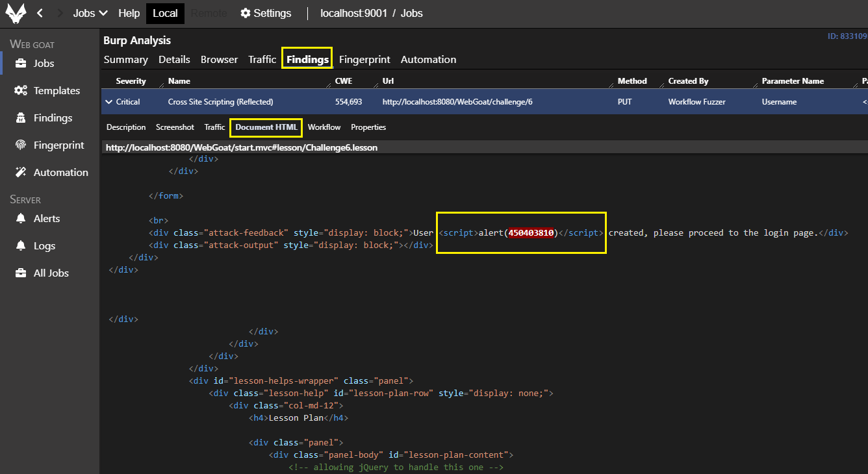868x474 pixels.
Task: Click the PUT method cell
Action: point(624,102)
